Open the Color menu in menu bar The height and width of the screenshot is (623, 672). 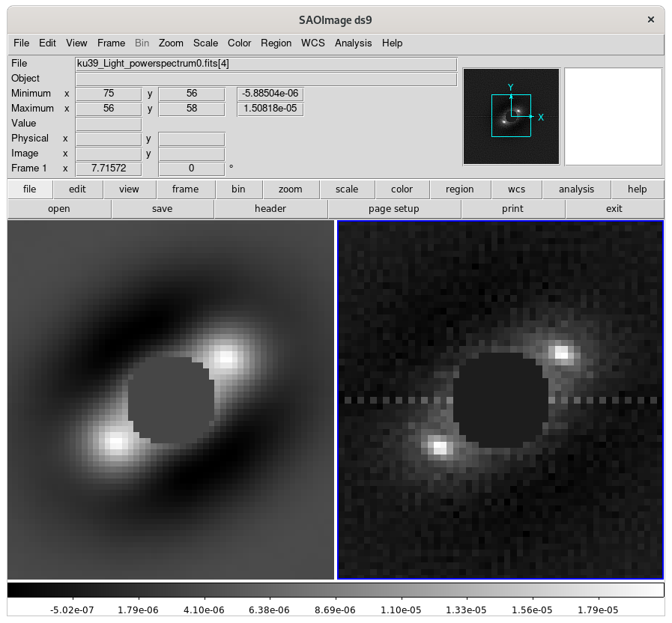[239, 43]
